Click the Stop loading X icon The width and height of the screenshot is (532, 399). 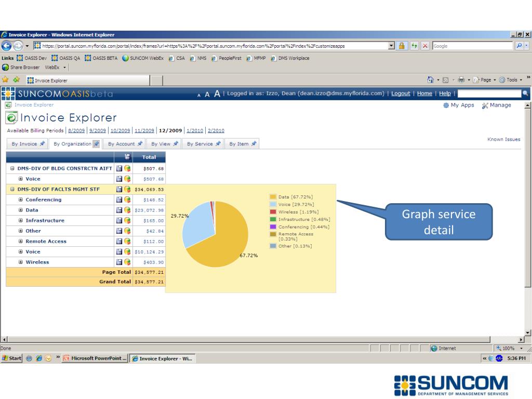tap(425, 46)
